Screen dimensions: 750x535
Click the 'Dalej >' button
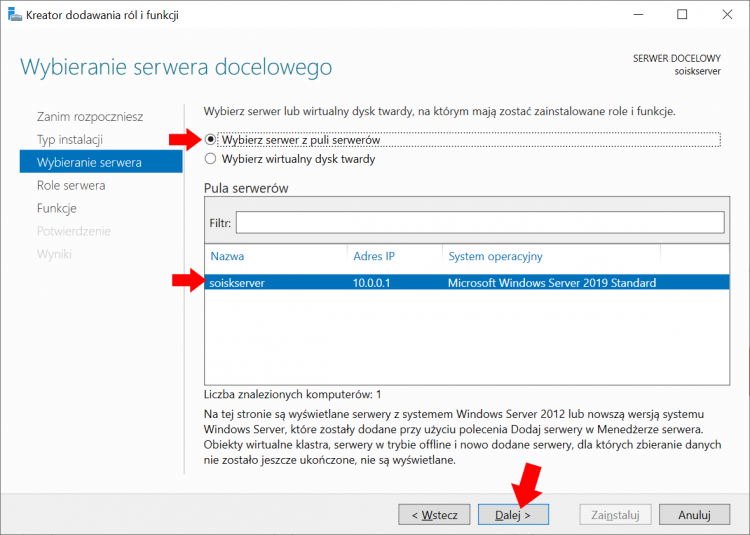click(x=513, y=515)
